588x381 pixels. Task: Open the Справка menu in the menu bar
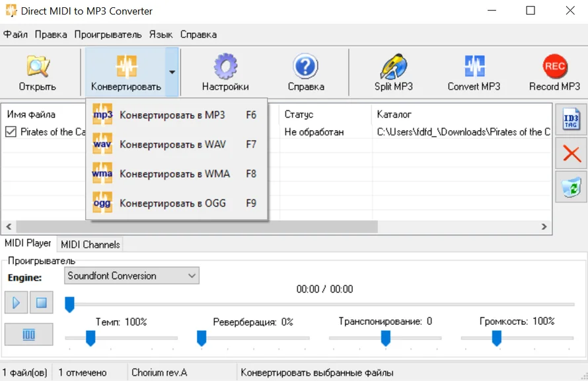[198, 34]
